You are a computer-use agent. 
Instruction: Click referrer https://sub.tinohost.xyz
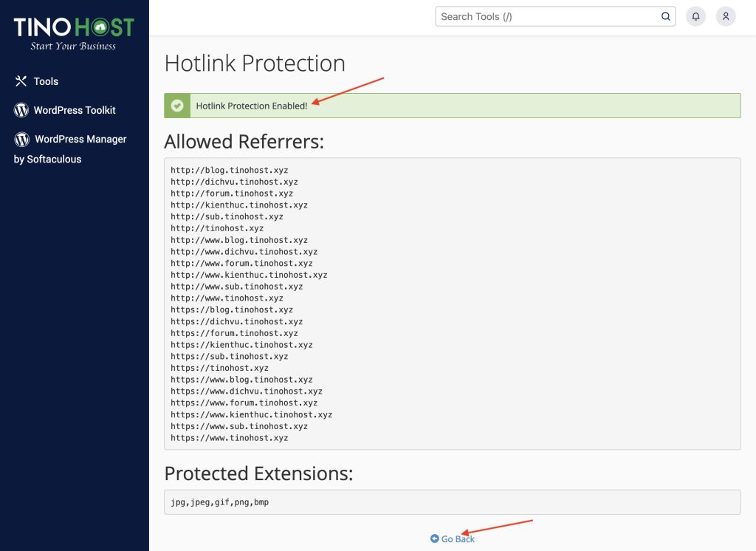point(230,357)
